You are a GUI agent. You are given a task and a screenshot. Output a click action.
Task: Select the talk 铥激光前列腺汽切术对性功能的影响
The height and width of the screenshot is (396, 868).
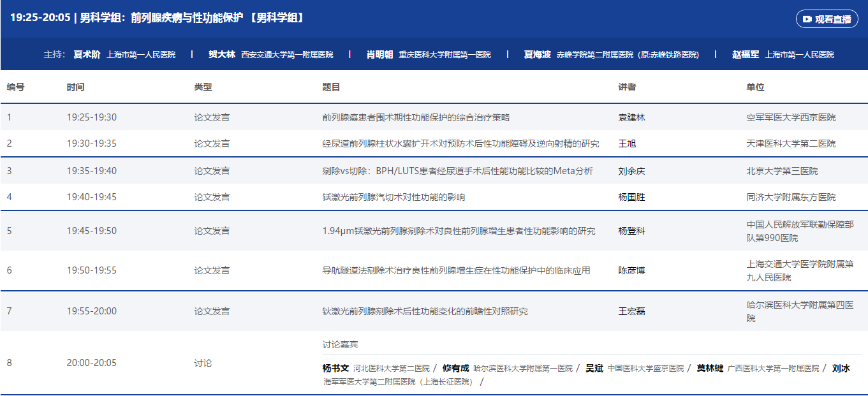(x=394, y=197)
